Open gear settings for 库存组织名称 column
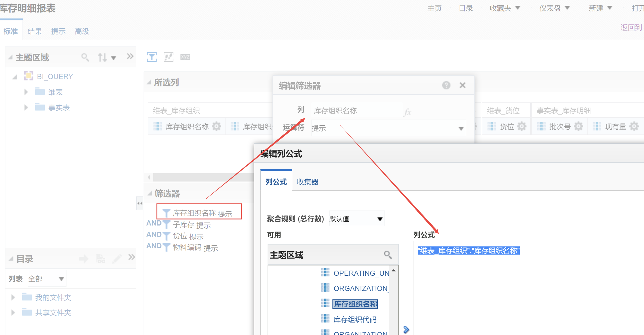 pyautogui.click(x=216, y=126)
